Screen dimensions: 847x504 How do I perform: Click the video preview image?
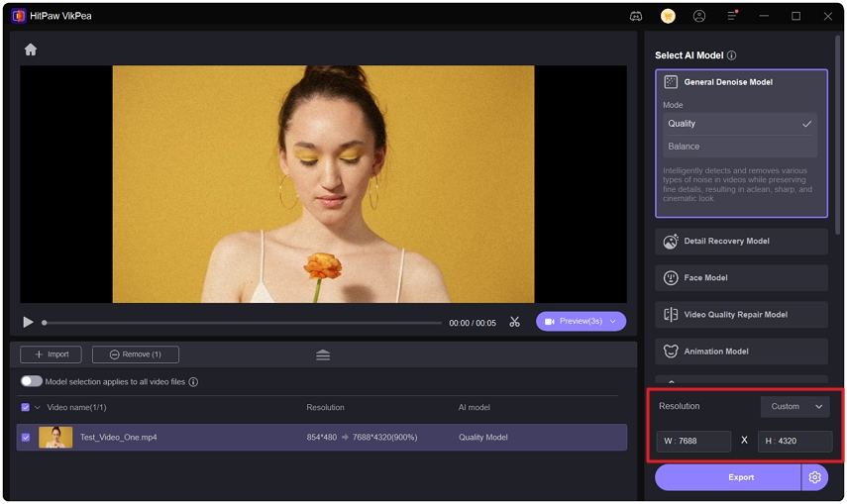click(323, 184)
